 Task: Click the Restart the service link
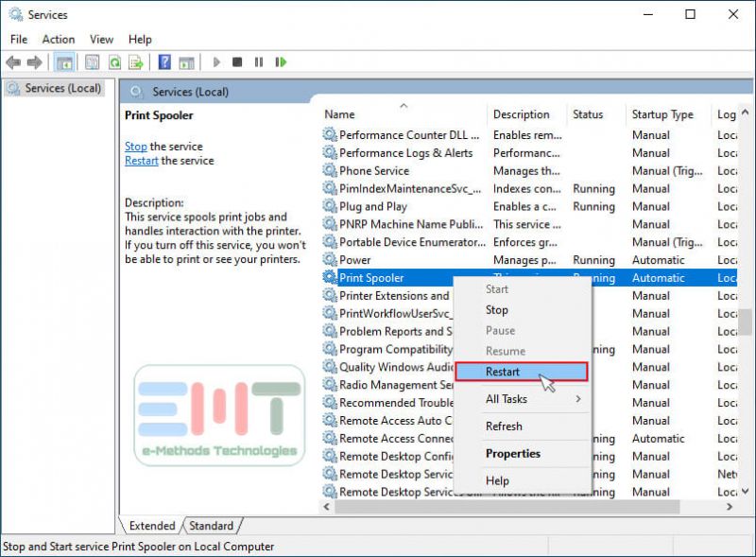point(142,161)
